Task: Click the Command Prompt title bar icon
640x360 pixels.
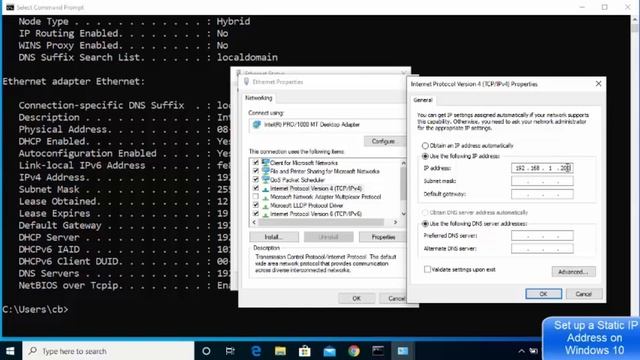Action: (x=10, y=7)
